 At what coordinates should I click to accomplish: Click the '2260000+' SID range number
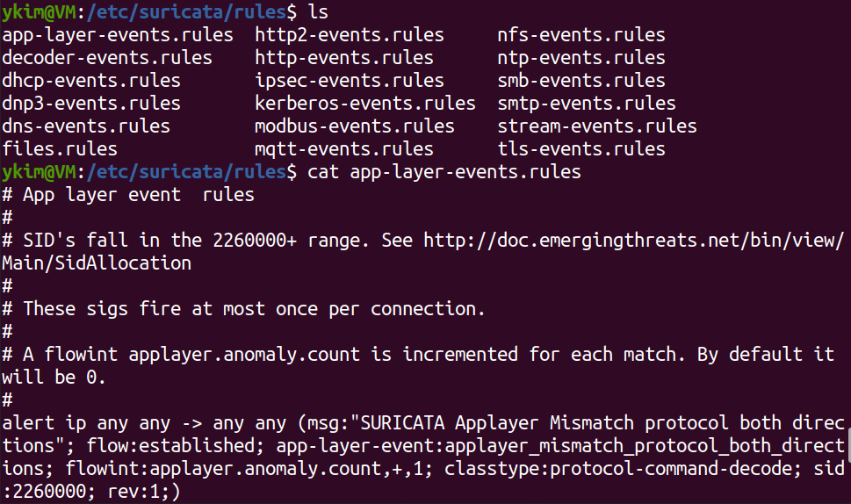255,241
